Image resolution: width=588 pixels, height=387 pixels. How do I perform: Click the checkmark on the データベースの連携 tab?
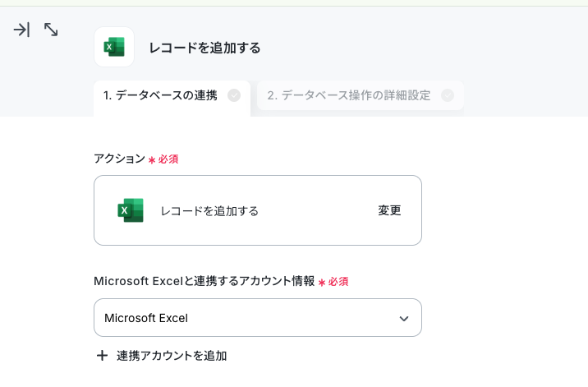(234, 95)
